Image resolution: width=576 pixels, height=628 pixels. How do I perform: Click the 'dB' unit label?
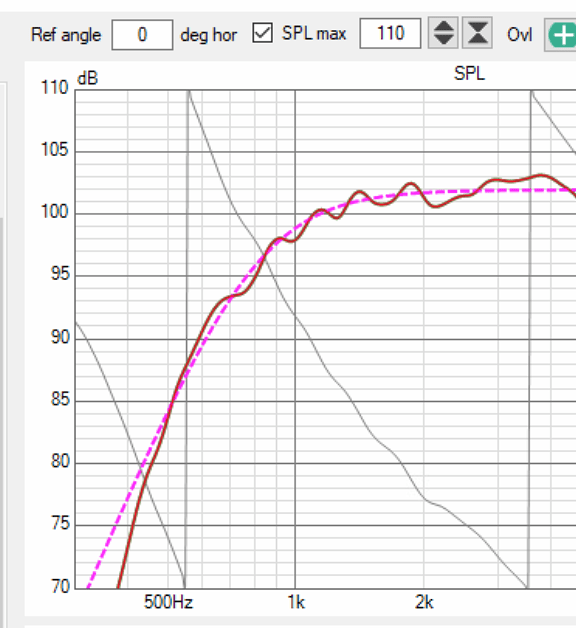87,78
